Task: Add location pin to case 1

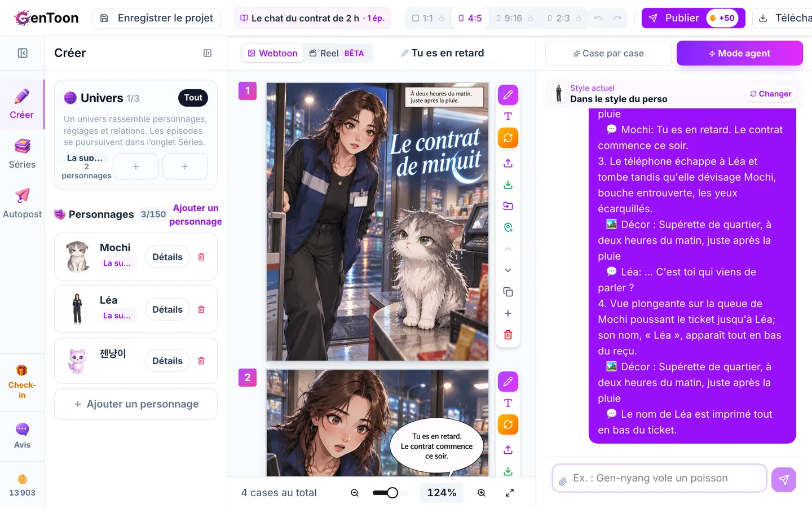Action: coord(508,227)
